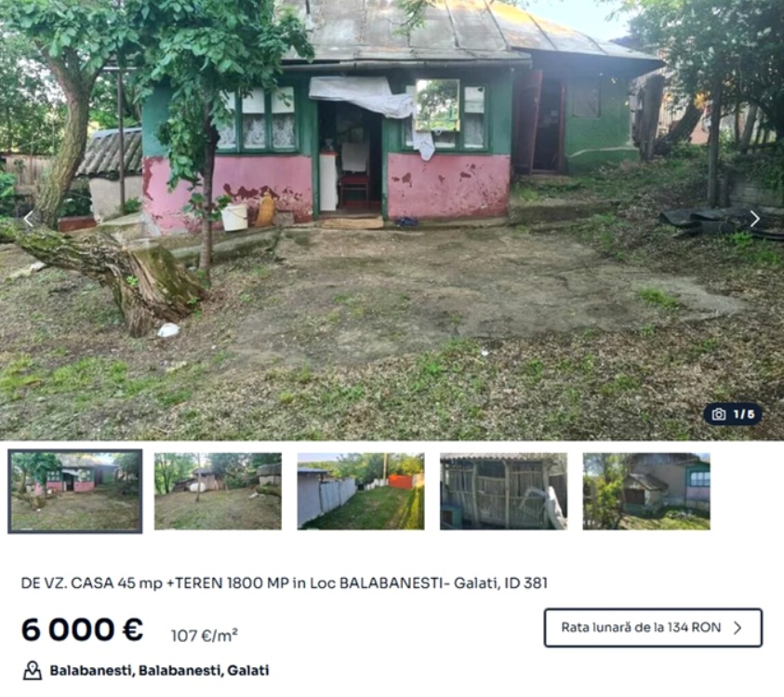Screen dimensions: 784x697
Task: Click the 1/5 photo counter badge
Action: tap(733, 414)
